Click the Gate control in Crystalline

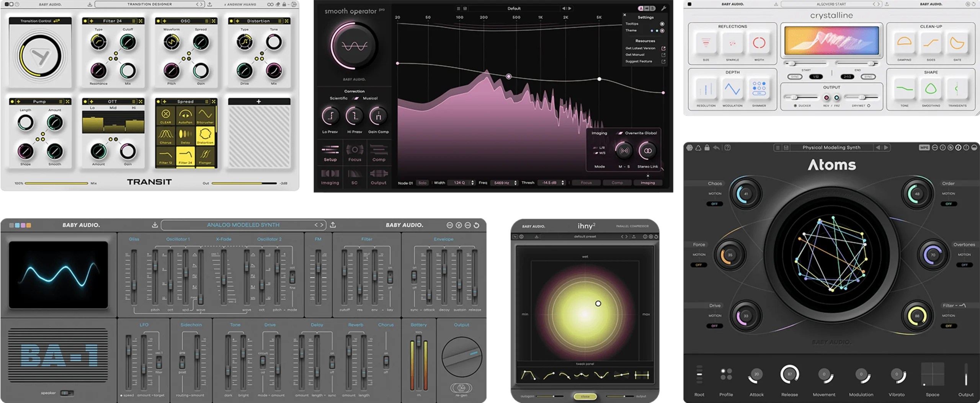(x=957, y=43)
